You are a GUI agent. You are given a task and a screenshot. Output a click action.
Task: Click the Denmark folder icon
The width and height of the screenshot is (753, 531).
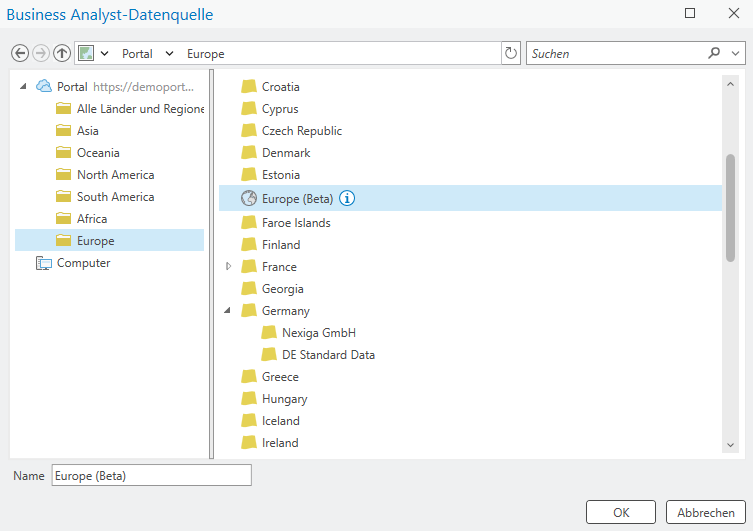[249, 153]
